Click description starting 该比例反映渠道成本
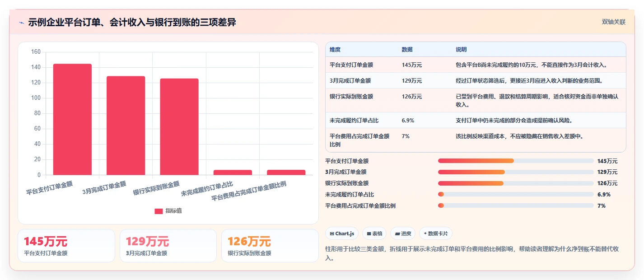Image resolution: width=644 pixels, height=280 pixels. pyautogui.click(x=520, y=136)
